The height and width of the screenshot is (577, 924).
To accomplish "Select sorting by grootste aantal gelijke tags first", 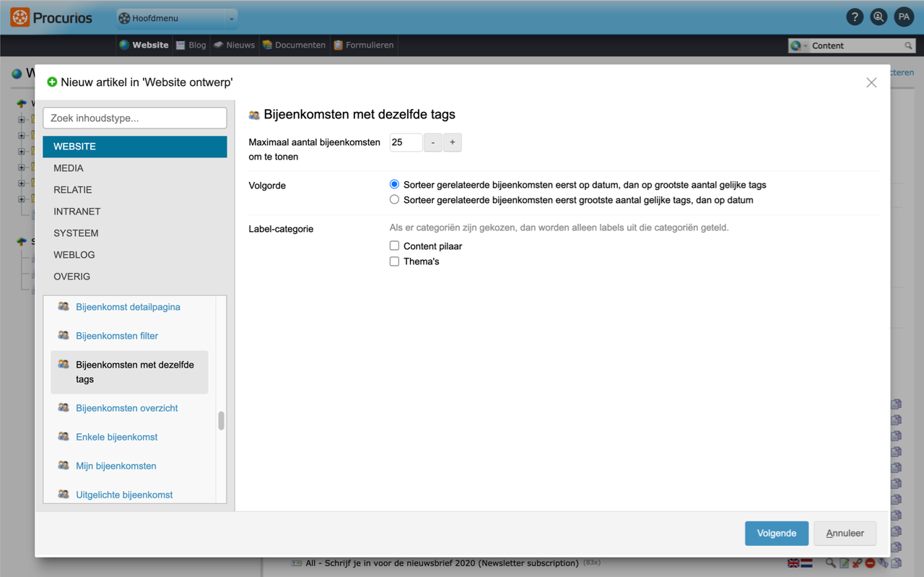I will pos(394,199).
